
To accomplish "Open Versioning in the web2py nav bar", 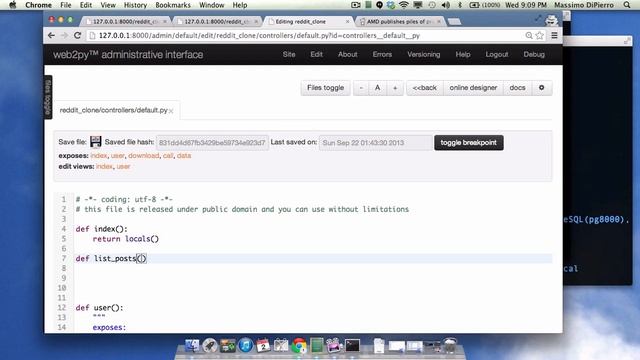I will pyautogui.click(x=424, y=54).
